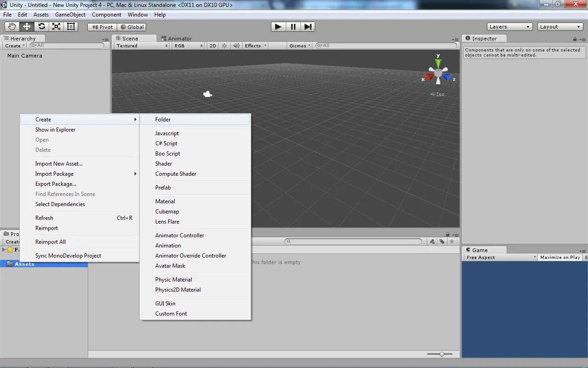Click Sync MonoDevelop Project
Image resolution: width=588 pixels, height=368 pixels.
point(79,256)
